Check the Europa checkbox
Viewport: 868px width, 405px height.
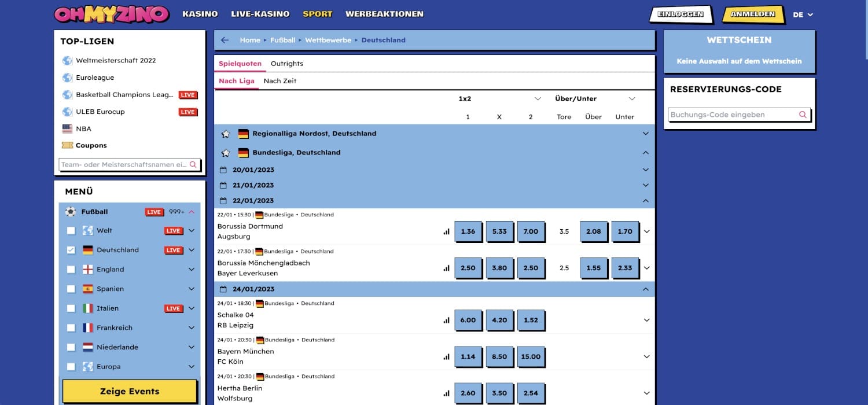click(x=71, y=366)
